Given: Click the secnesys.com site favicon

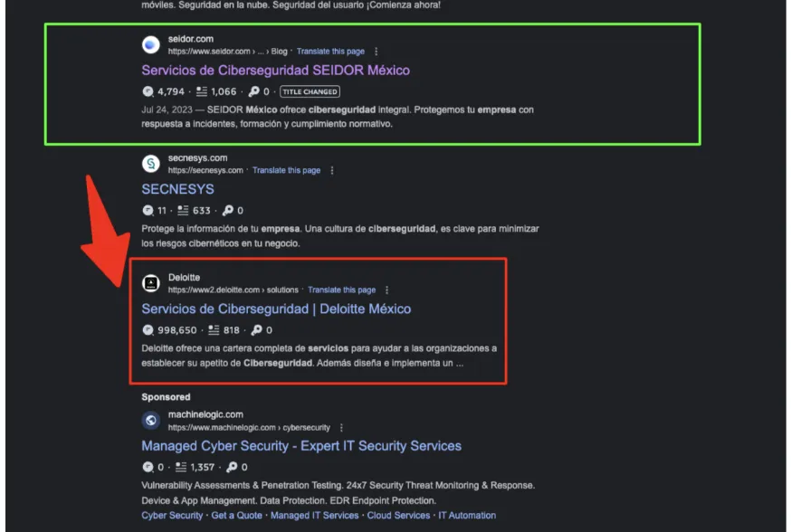Looking at the screenshot, I should (x=151, y=164).
